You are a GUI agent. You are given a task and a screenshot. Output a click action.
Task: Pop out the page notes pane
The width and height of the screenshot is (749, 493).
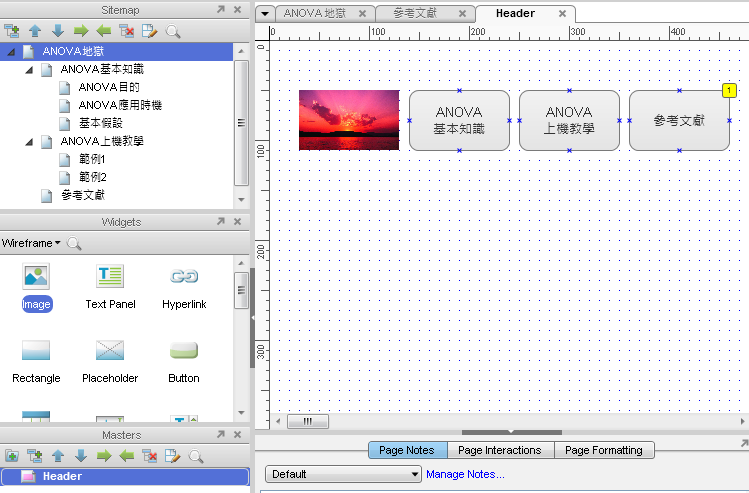(x=744, y=443)
